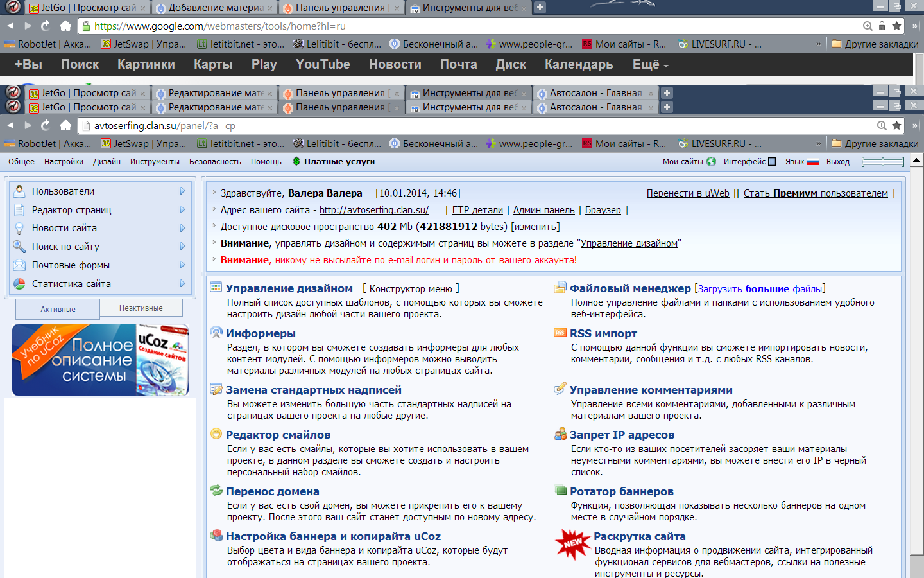Click the Запрет IP адресов users icon
The width and height of the screenshot is (924, 578).
tap(560, 434)
